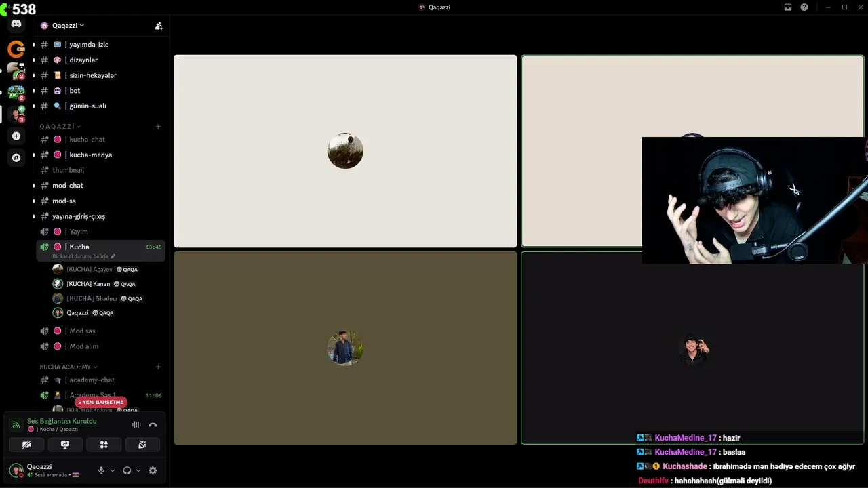Focus the olive-brown video tile
This screenshot has width=868, height=488.
point(345,348)
